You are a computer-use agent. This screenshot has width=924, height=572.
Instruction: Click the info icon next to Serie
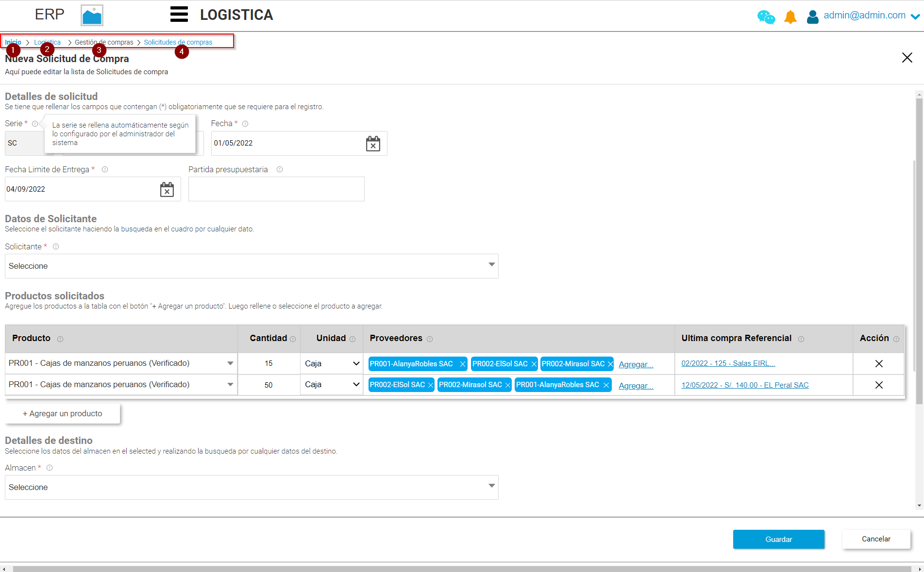[35, 124]
